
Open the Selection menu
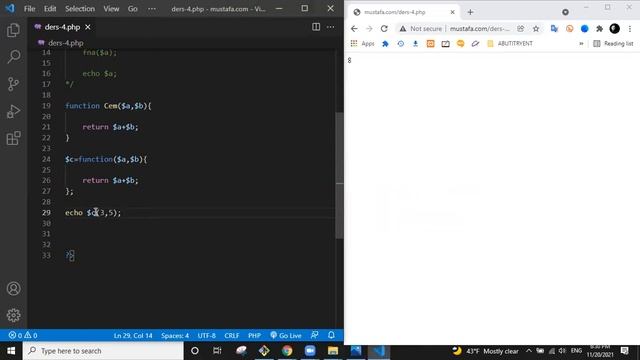click(x=80, y=9)
